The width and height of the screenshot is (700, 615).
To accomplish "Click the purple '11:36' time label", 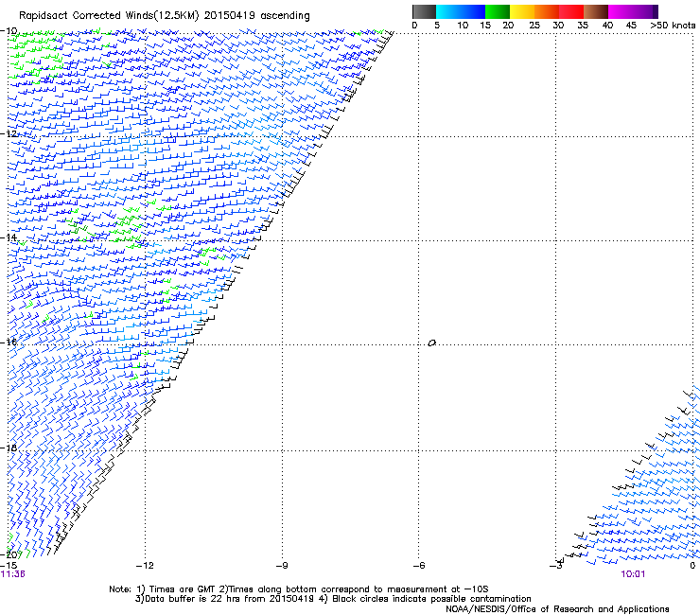I will 13,574.
